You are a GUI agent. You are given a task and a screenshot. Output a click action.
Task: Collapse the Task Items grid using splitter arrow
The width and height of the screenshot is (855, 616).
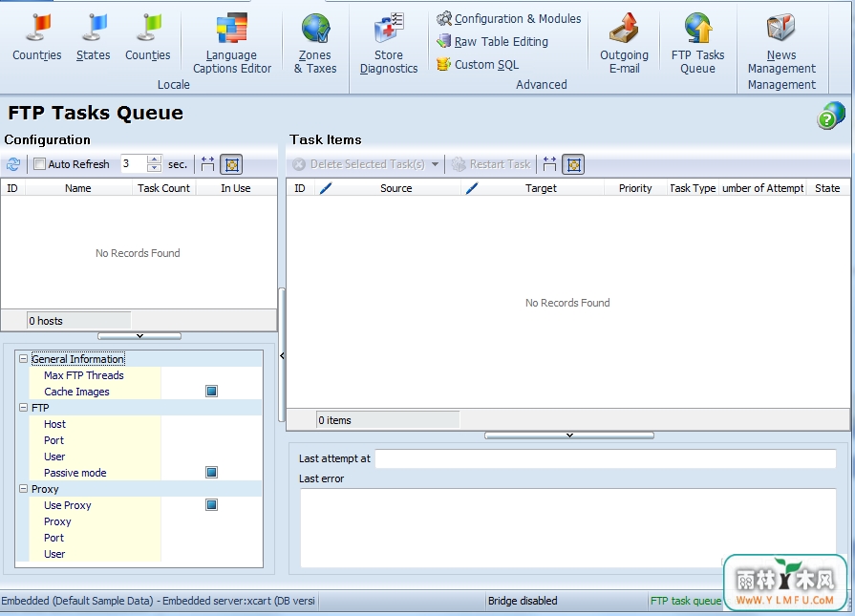pos(569,435)
